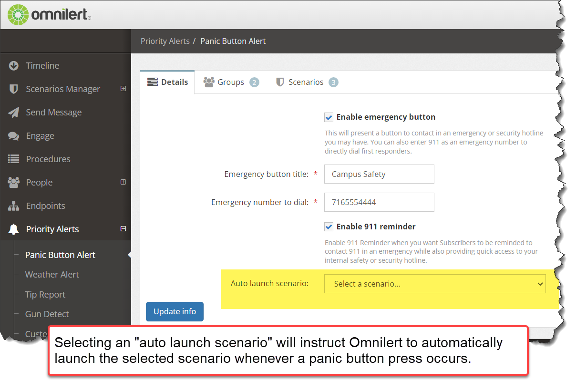This screenshot has width=576, height=392.
Task: Click the Timeline arrow icon
Action: (x=14, y=66)
